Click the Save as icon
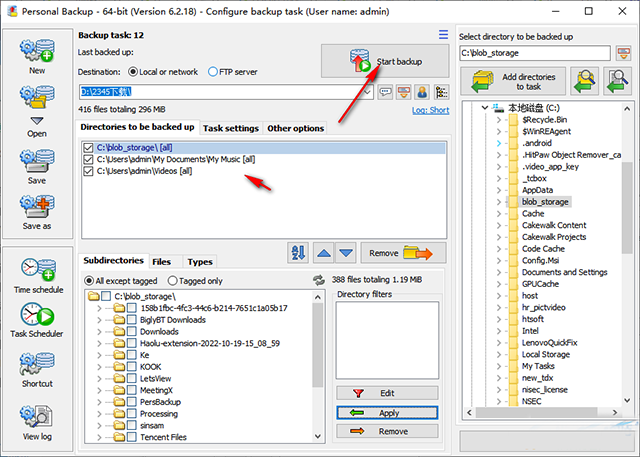This screenshot has width=640, height=457. pos(37,211)
